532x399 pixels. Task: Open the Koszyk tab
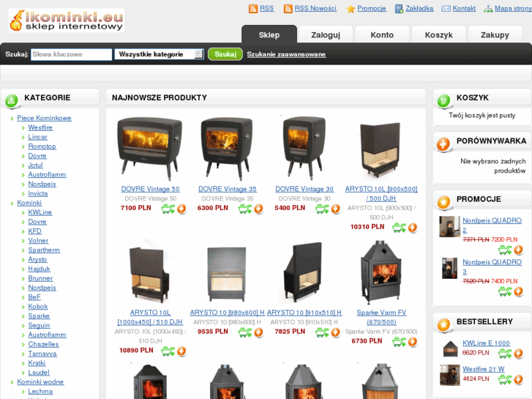point(438,34)
